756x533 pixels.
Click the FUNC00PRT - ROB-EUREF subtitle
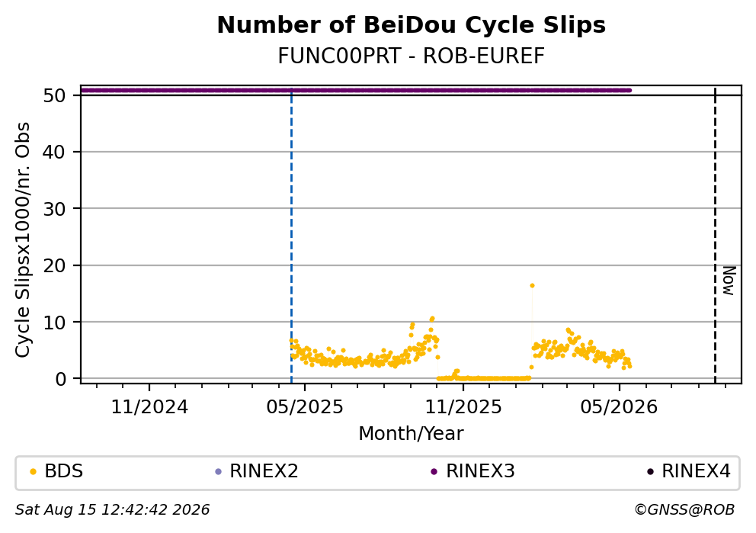pyautogui.click(x=412, y=56)
